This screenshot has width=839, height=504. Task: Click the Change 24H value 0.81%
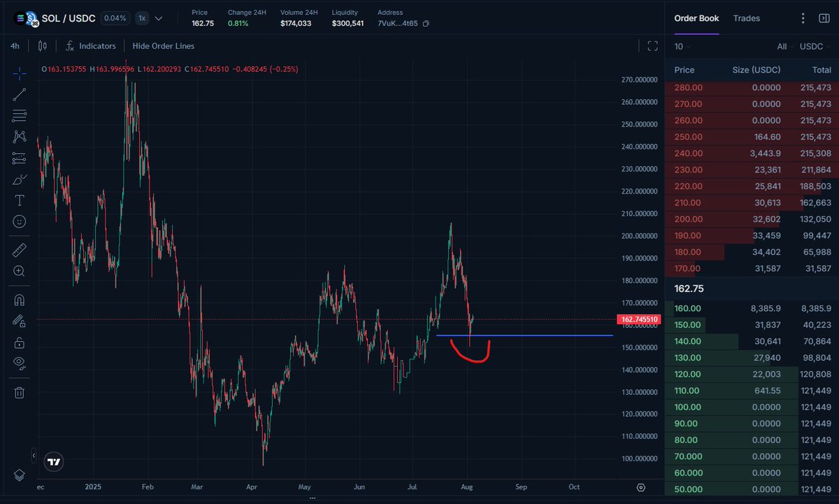[238, 24]
